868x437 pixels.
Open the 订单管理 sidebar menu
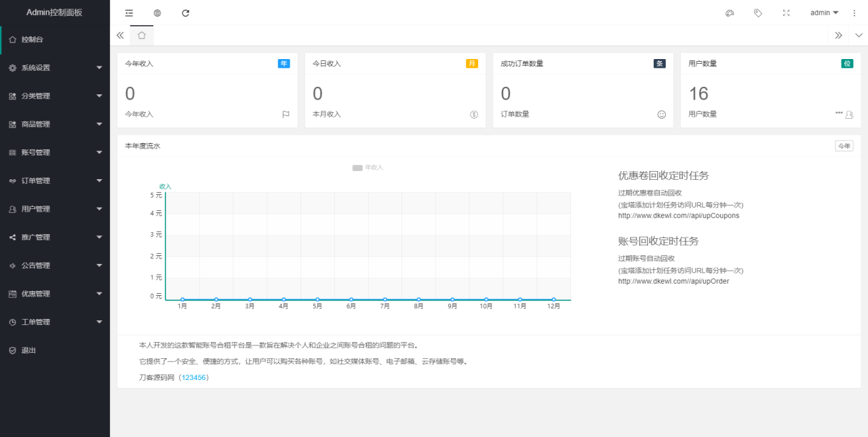[54, 180]
